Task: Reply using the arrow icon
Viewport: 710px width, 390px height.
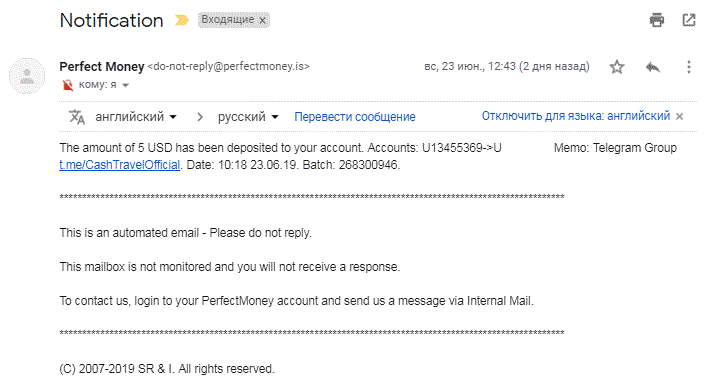Action: 652,67
